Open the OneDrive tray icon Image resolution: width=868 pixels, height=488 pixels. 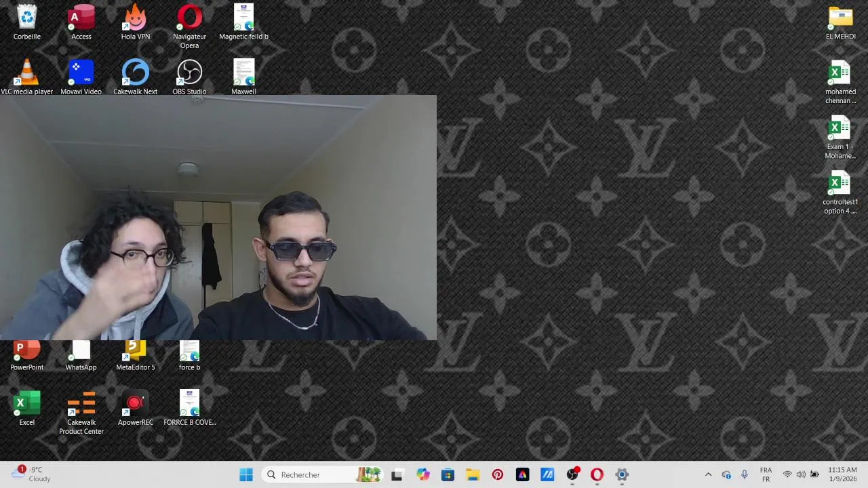(726, 475)
